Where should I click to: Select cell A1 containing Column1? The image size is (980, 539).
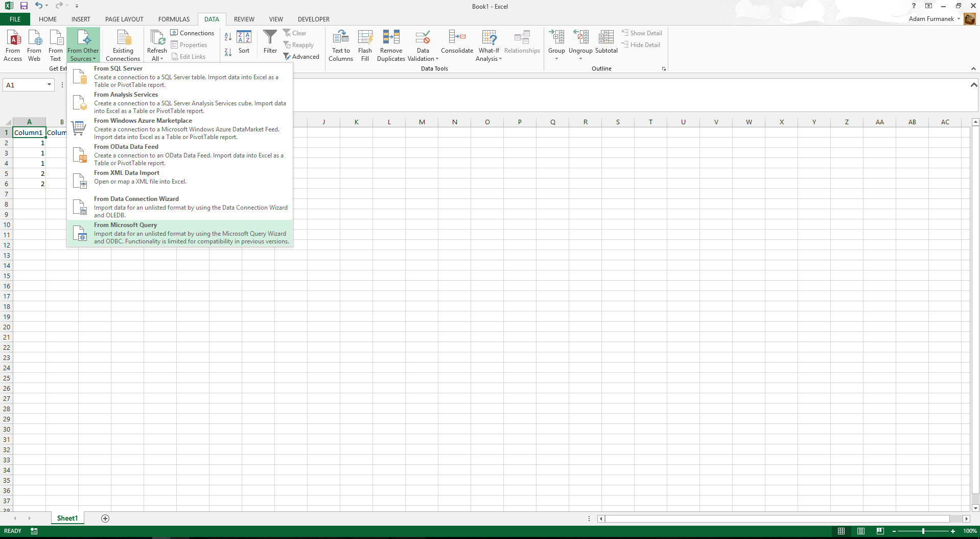pyautogui.click(x=29, y=132)
